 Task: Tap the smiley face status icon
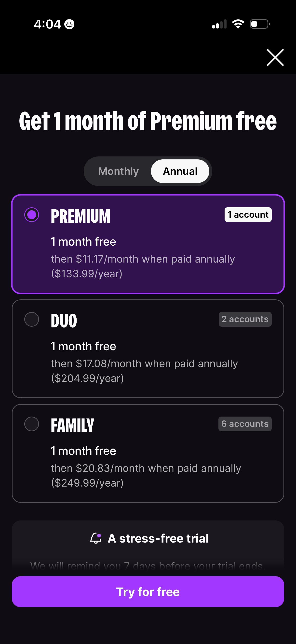coord(69,24)
